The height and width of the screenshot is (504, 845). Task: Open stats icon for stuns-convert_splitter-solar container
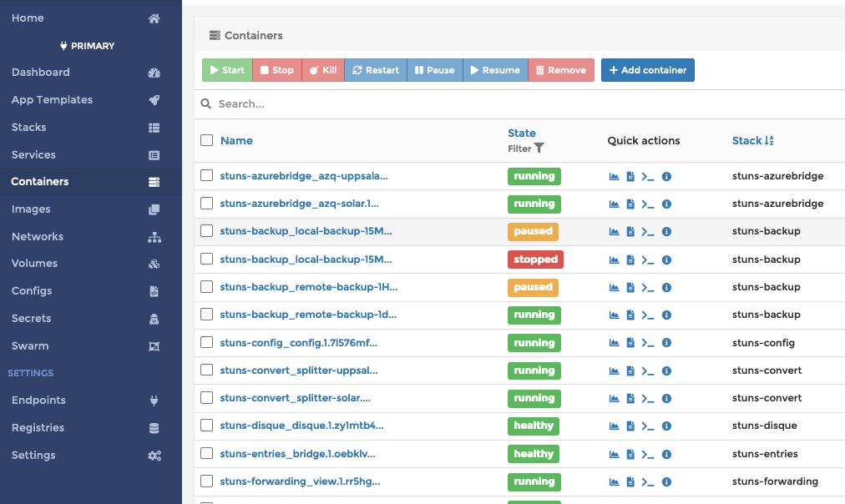[x=615, y=399]
